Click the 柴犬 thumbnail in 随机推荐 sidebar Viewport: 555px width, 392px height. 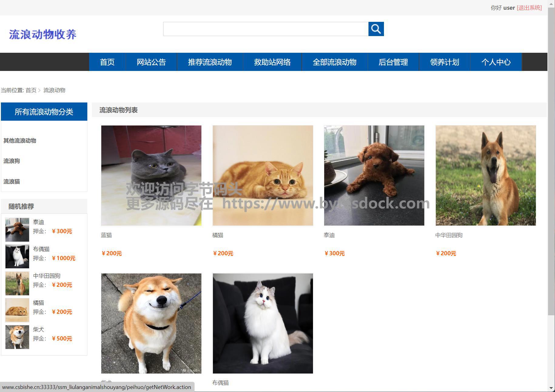tap(17, 337)
